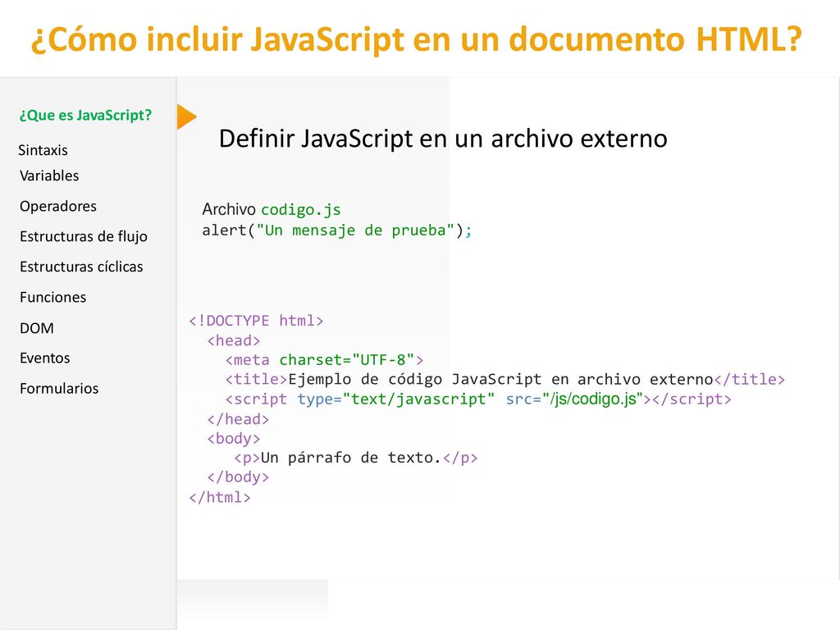
Task: Click the closing </head> tag
Action: (238, 419)
